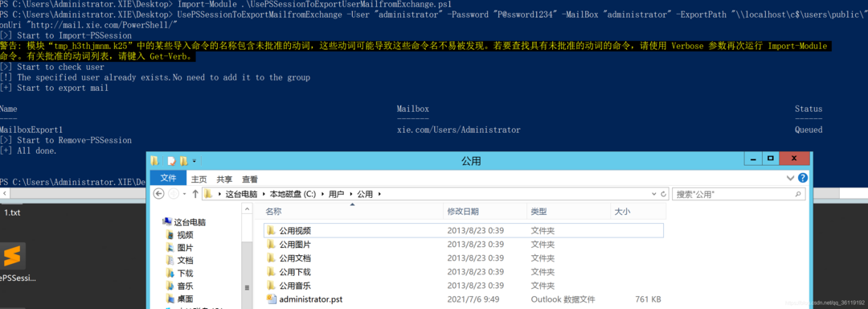Open the Customize Quick Access Toolbar dropdown
Image resolution: width=868 pixels, height=309 pixels.
tap(194, 161)
